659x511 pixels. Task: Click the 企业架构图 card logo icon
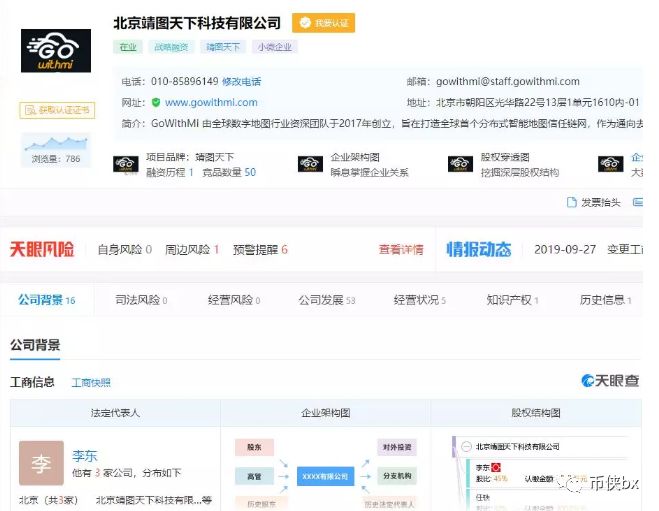[x=310, y=164]
